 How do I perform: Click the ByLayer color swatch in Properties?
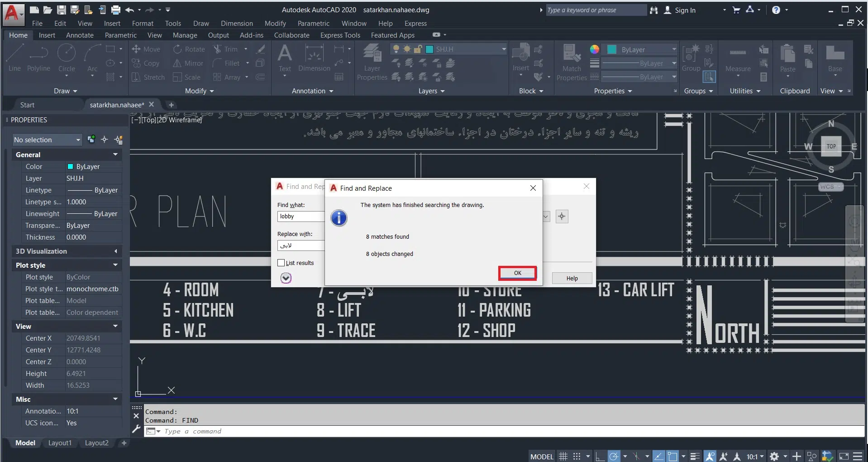70,167
